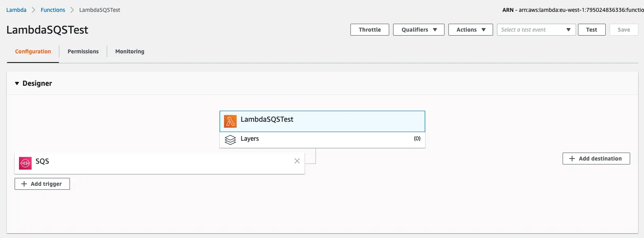Click the Add destination button
Image resolution: width=644 pixels, height=238 pixels.
pos(596,159)
